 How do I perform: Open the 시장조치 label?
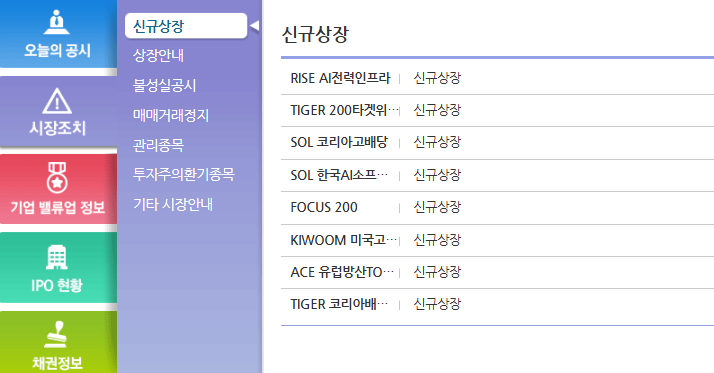tap(57, 128)
